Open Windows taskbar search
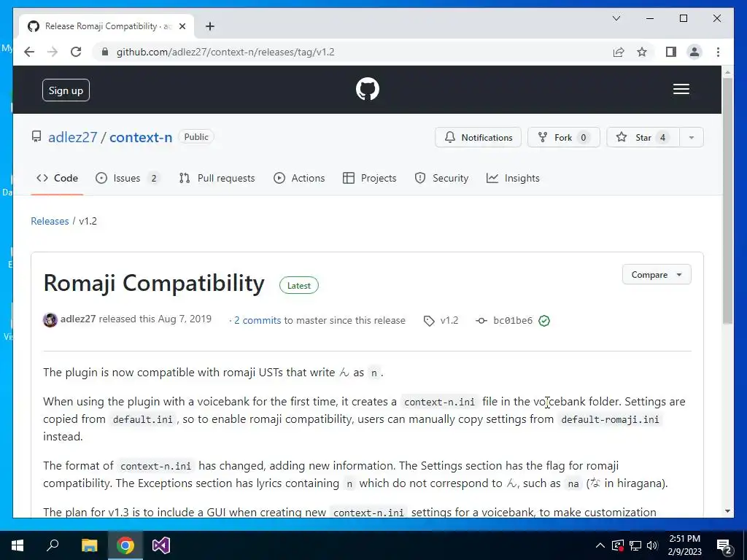The width and height of the screenshot is (747, 560). click(53, 545)
